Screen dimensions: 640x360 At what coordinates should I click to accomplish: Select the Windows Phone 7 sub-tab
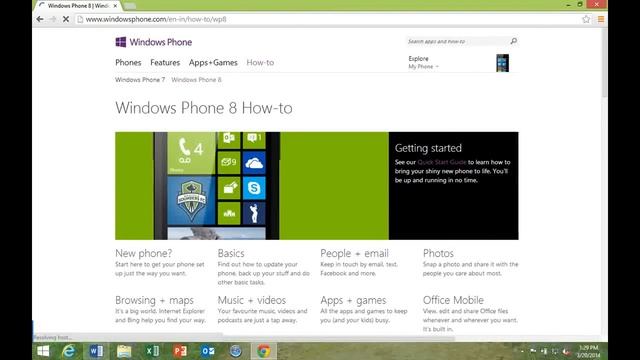click(x=140, y=80)
